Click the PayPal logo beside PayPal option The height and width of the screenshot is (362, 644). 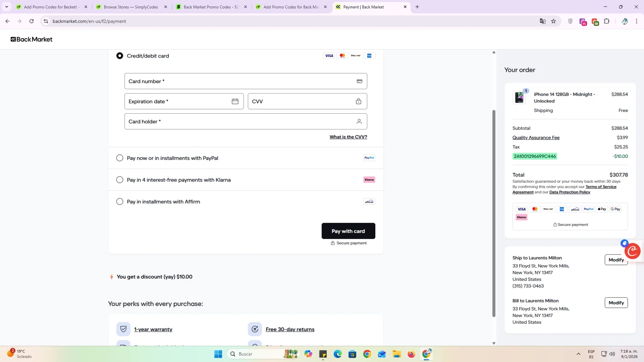(369, 158)
